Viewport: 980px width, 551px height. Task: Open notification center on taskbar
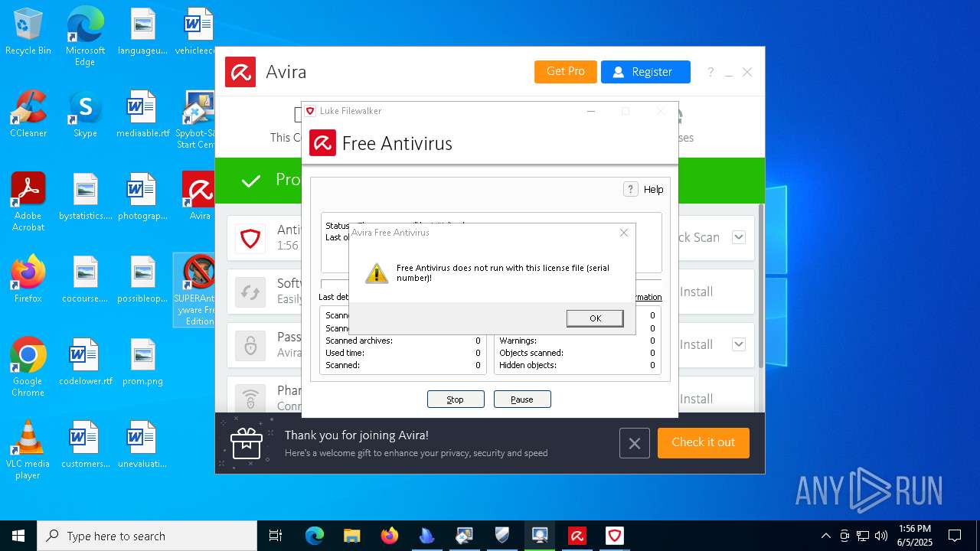pyautogui.click(x=955, y=536)
